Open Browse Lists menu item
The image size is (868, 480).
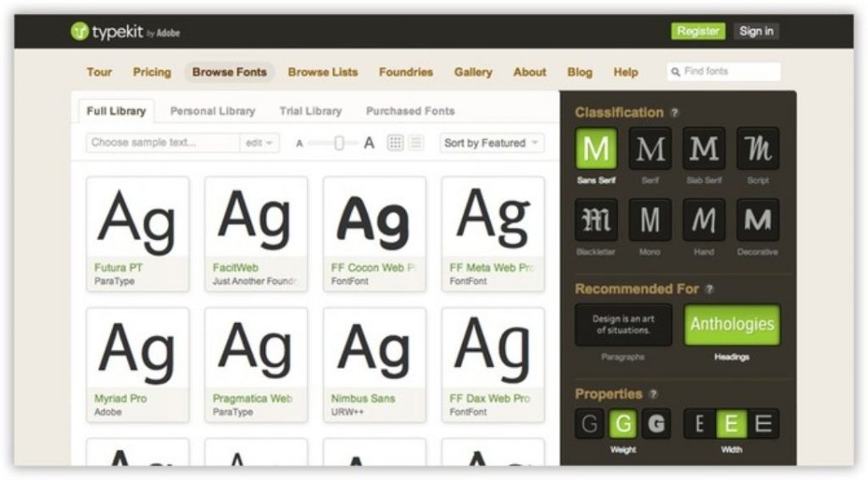point(323,72)
